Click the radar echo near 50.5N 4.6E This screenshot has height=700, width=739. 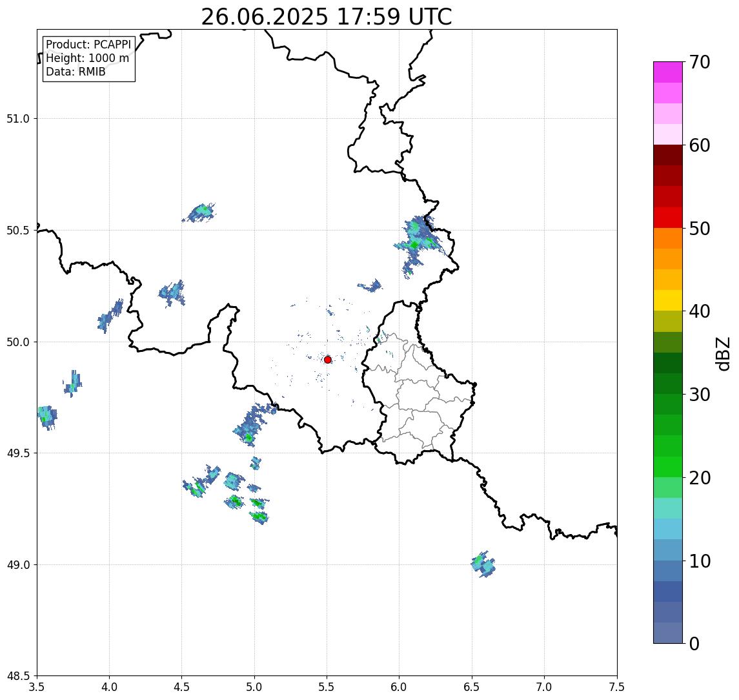(200, 213)
